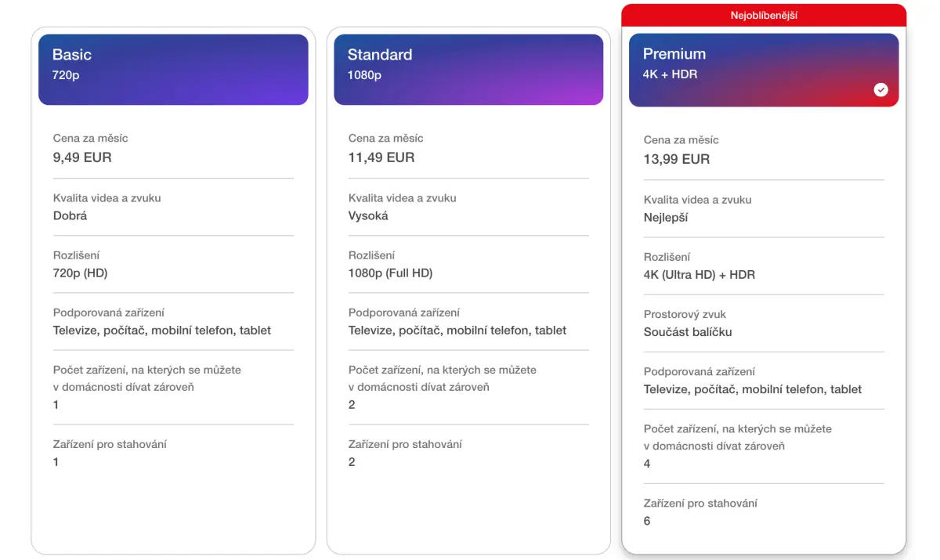Click supported devices list in Standard card

457,330
